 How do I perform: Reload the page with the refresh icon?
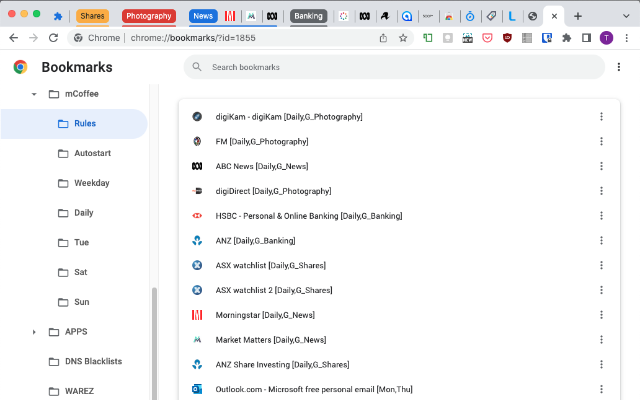[x=53, y=38]
